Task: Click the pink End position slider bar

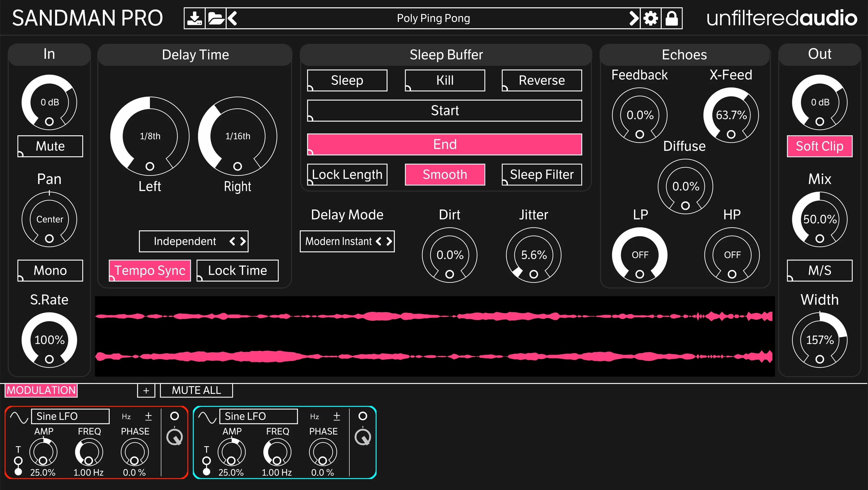Action: coord(444,144)
